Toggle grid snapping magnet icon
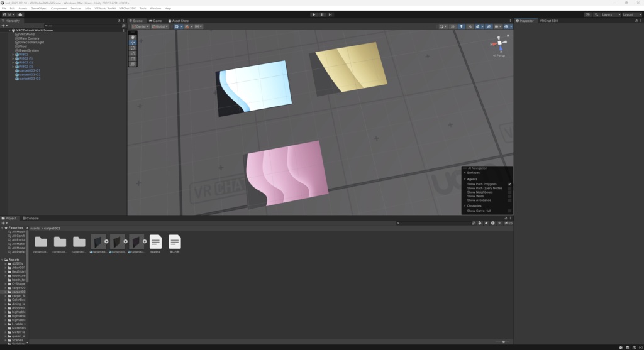 tap(187, 26)
